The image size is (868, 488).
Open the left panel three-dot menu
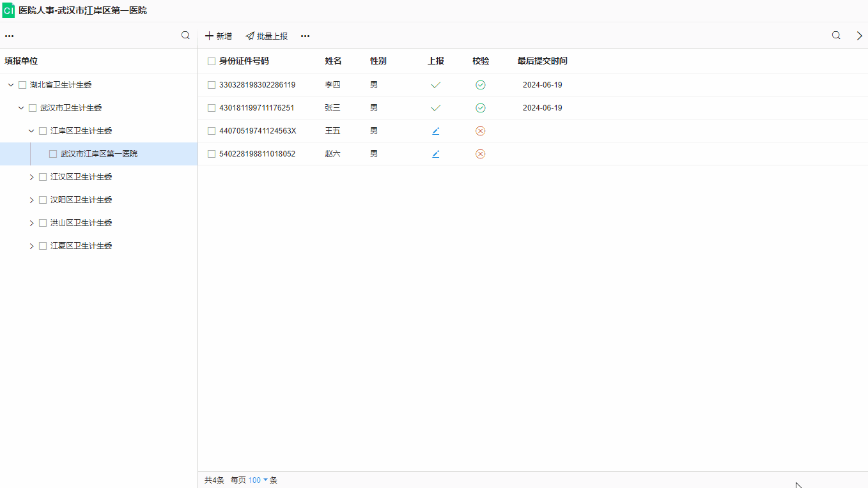point(10,36)
